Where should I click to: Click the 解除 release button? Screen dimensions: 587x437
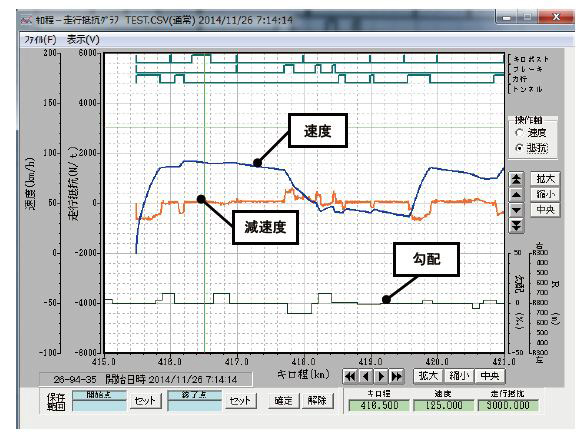(x=317, y=400)
